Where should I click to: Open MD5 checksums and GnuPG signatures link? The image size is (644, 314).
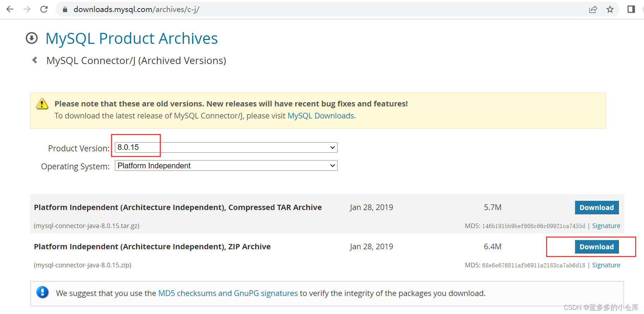(228, 293)
